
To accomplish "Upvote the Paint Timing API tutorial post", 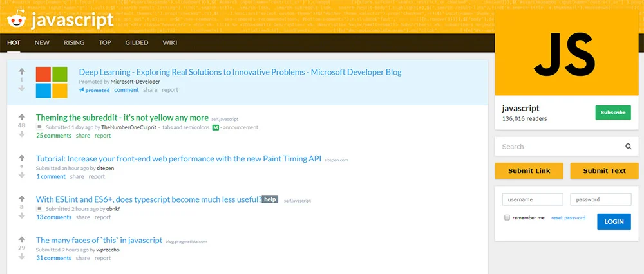I will click(22, 158).
